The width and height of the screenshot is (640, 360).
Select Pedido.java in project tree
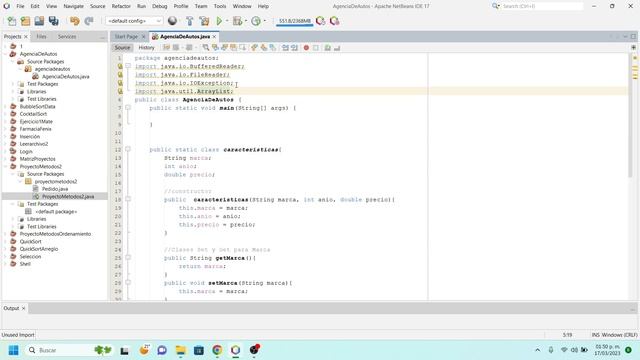pos(55,189)
